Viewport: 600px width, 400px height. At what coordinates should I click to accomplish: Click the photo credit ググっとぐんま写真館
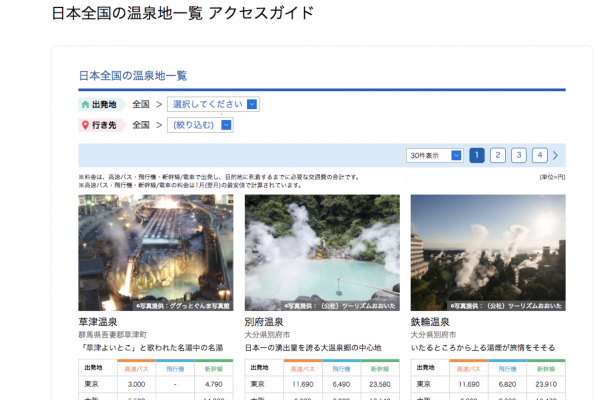click(x=183, y=306)
